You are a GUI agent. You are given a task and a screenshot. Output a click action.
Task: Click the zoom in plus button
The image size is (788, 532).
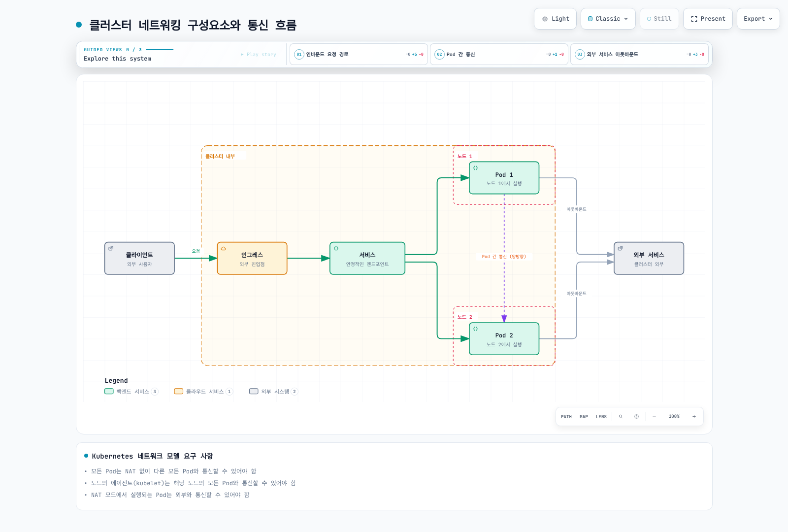[x=694, y=417]
